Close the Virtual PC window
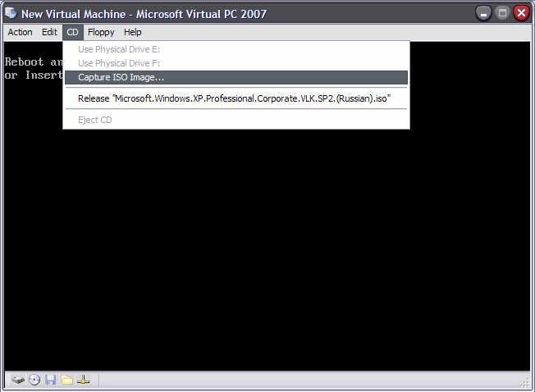 [521, 14]
